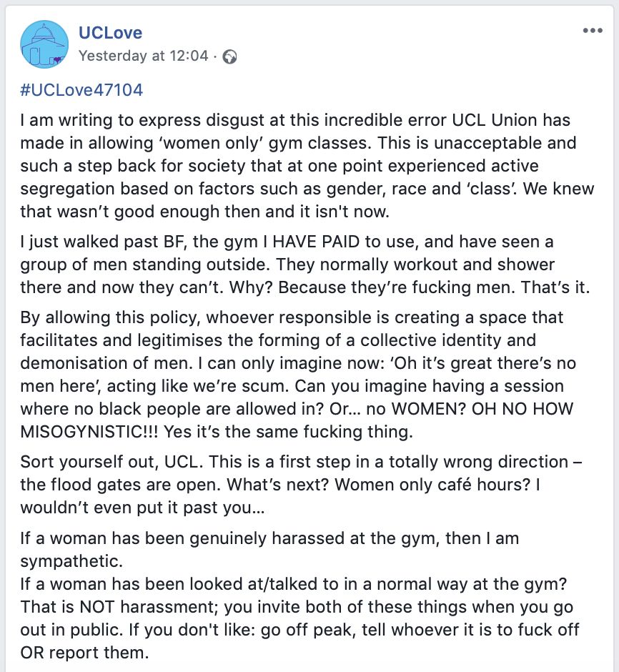Click 'Women only café hours?' question
Viewport: 619px width, 672px height.
pos(432,485)
